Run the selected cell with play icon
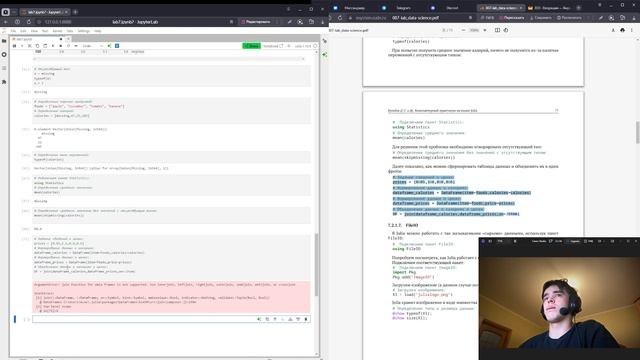Viewport: 640px width, 360px height. pyautogui.click(x=53, y=46)
